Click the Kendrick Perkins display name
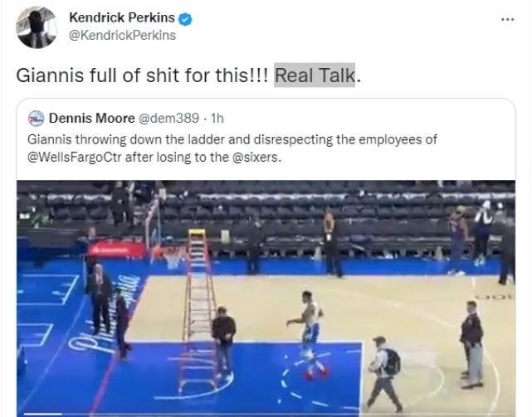This screenshot has width=532, height=417. (x=122, y=17)
